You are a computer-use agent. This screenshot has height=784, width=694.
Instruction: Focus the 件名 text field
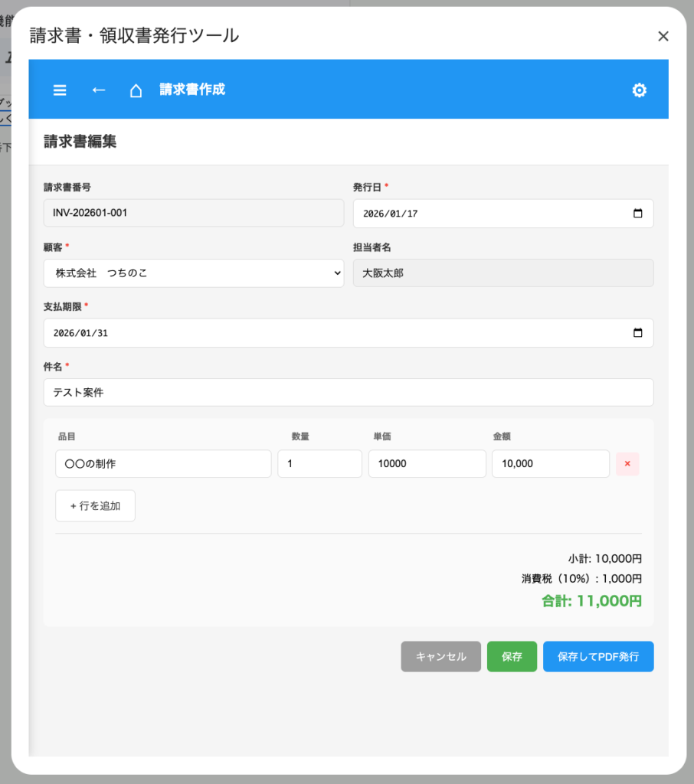coord(349,393)
